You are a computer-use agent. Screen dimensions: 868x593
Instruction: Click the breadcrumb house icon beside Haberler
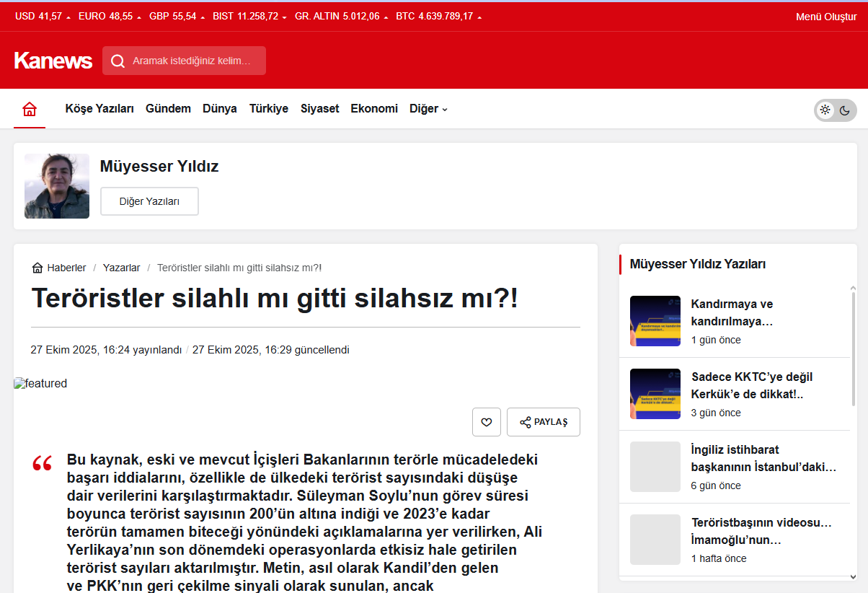click(x=37, y=268)
